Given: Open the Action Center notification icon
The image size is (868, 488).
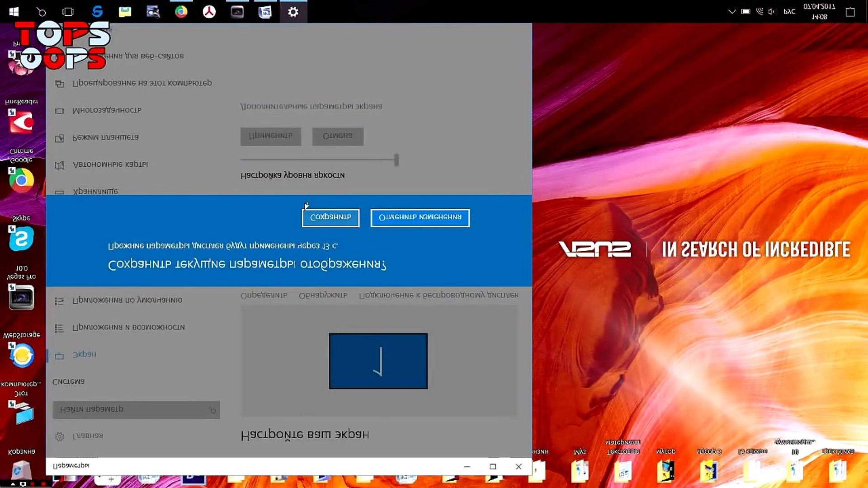Looking at the screenshot, I should [x=850, y=12].
